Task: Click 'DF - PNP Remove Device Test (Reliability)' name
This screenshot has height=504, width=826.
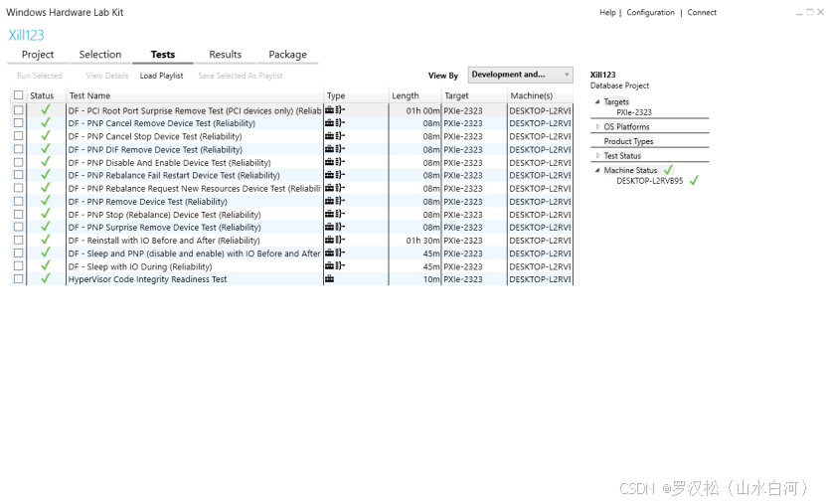Action: tap(147, 202)
